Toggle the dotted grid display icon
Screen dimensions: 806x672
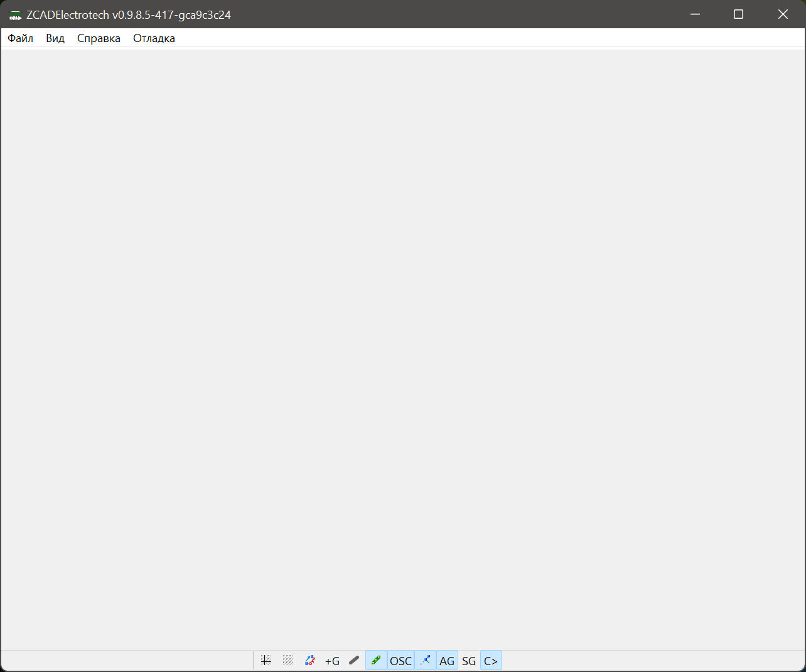pos(288,661)
